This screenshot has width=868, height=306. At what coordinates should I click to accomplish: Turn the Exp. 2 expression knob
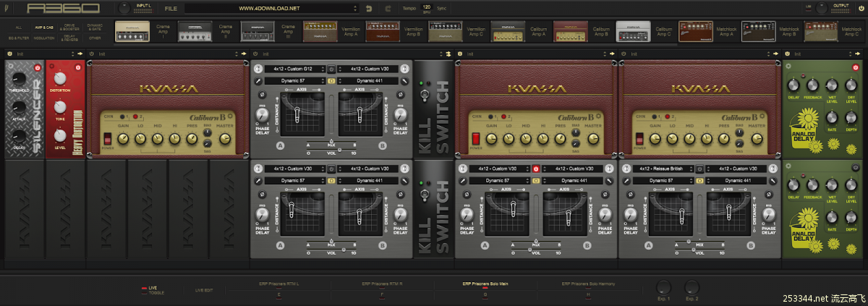click(692, 287)
